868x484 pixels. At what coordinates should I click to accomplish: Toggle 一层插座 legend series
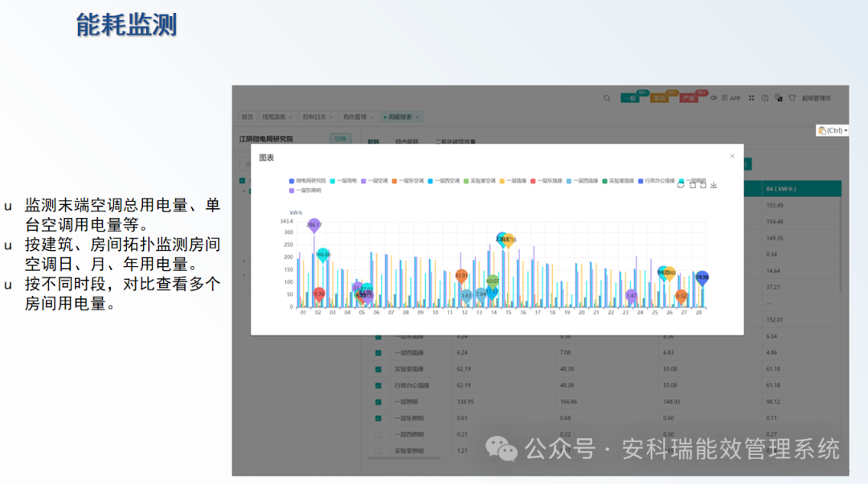pos(513,181)
